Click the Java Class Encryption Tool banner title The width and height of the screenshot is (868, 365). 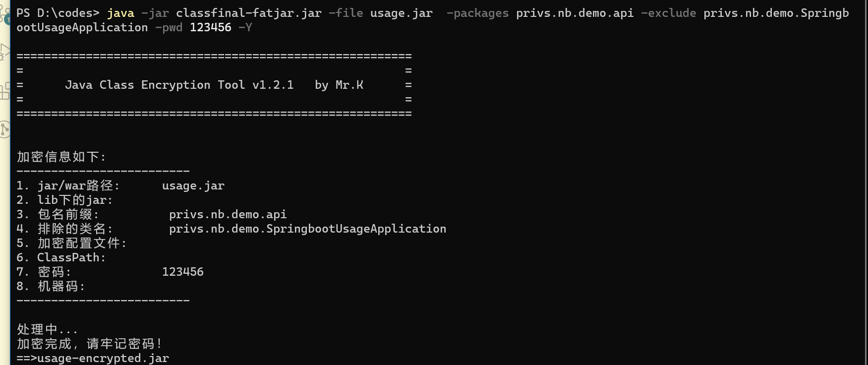click(179, 85)
